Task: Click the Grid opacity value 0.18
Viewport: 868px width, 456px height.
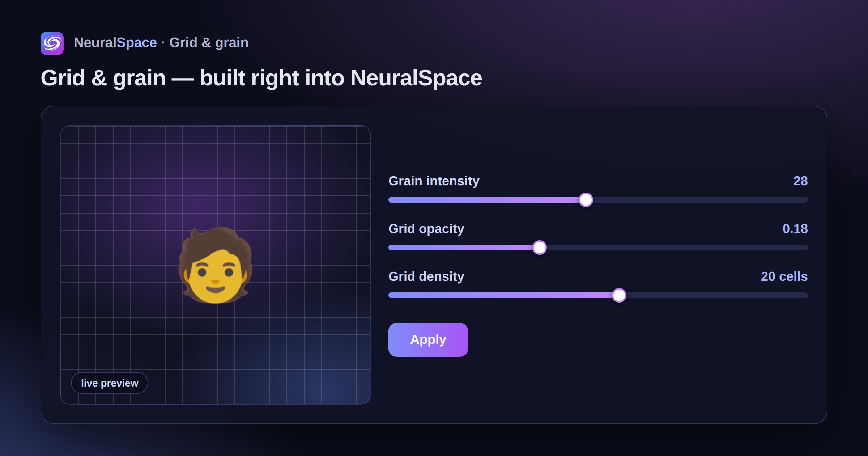Action: (x=795, y=229)
